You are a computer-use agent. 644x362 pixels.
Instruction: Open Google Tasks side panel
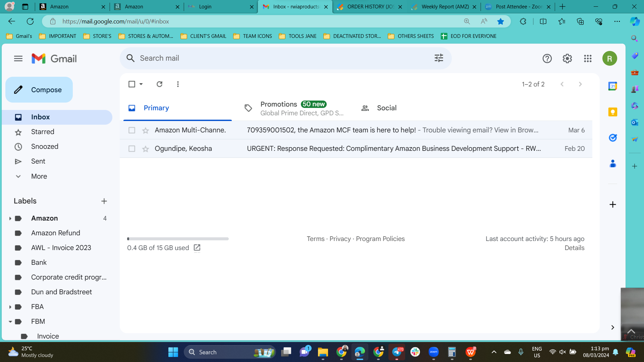pos(613,138)
